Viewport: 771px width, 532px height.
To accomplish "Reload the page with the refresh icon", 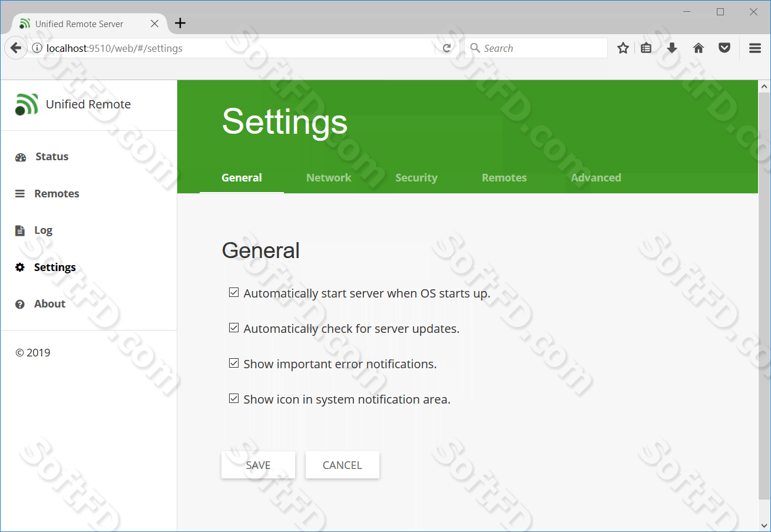I will [447, 48].
